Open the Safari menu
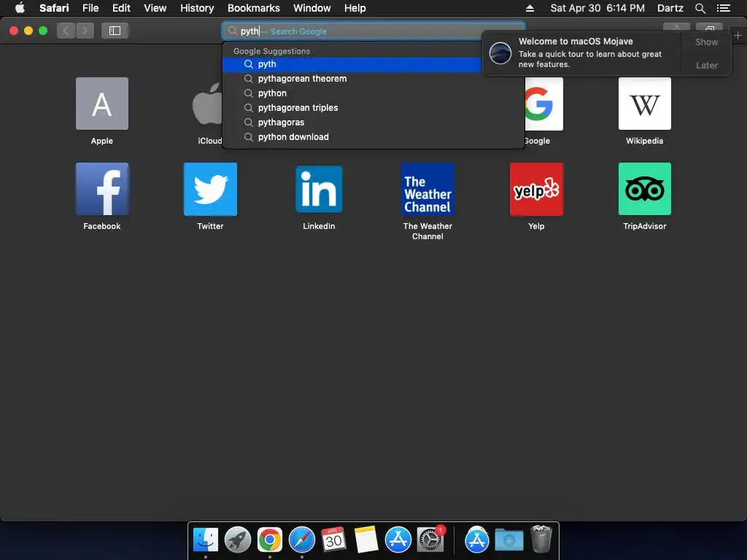The image size is (747, 560). pos(54,8)
